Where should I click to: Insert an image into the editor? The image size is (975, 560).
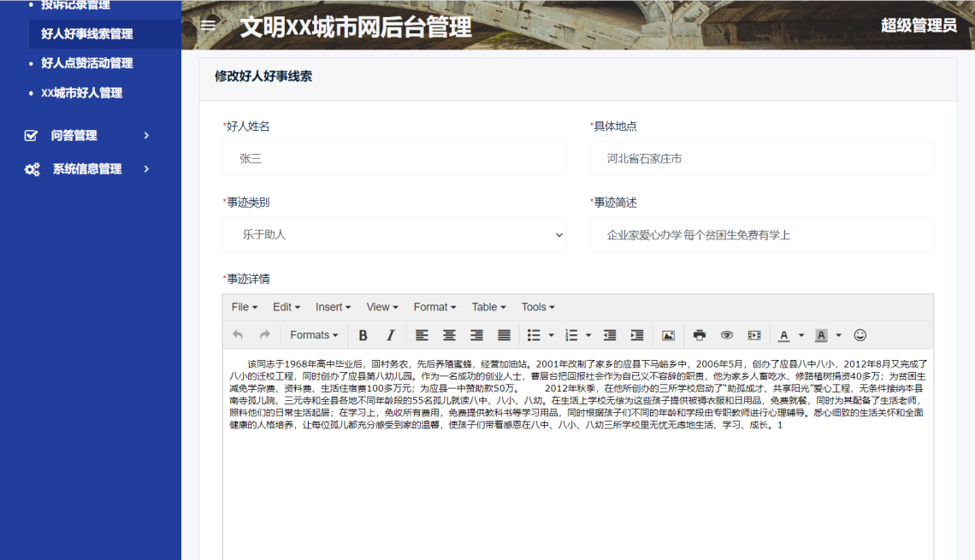(668, 335)
